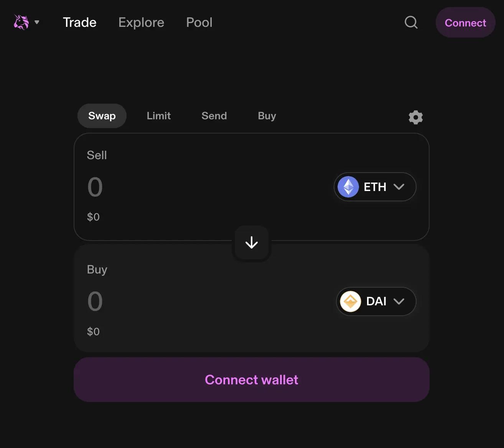504x448 pixels.
Task: Focus the Buy amount input field
Action: tap(207, 301)
